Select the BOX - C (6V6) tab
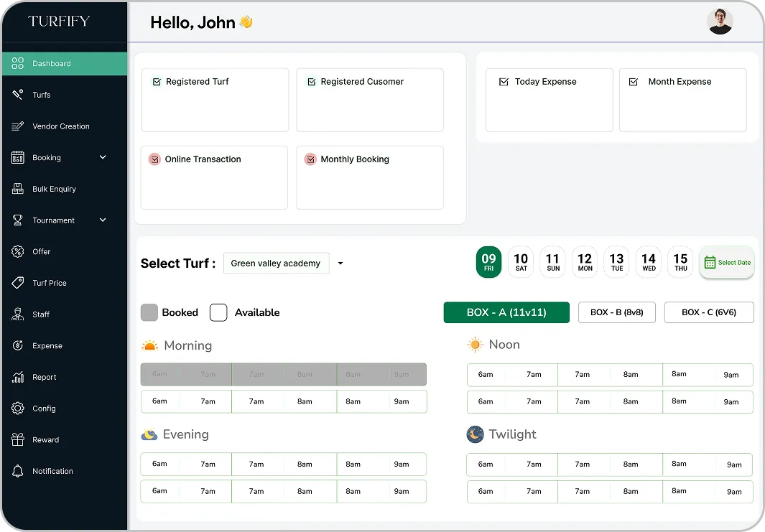This screenshot has height=532, width=765. coord(709,312)
